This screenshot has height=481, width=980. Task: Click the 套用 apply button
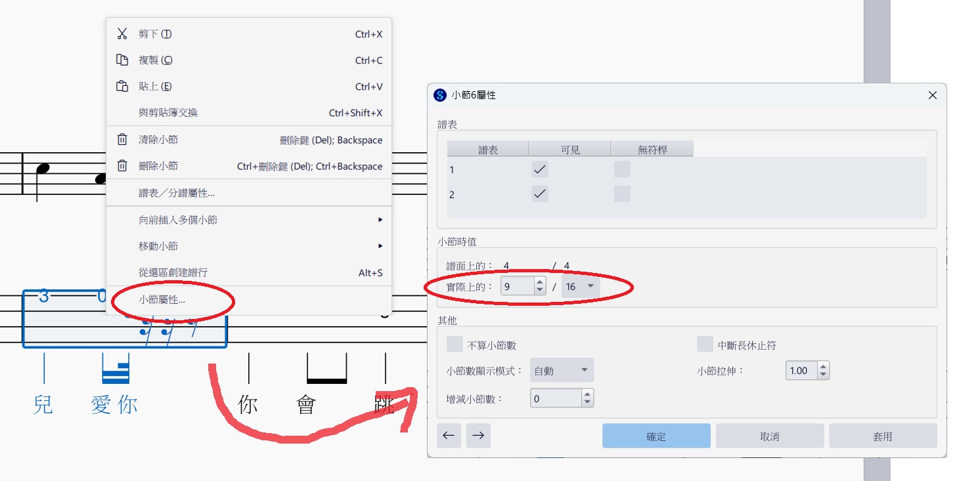[x=882, y=436]
